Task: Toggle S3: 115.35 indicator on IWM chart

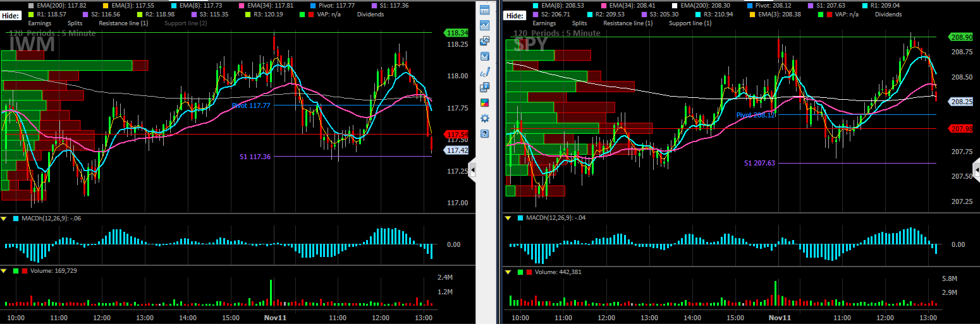Action: 211,14
